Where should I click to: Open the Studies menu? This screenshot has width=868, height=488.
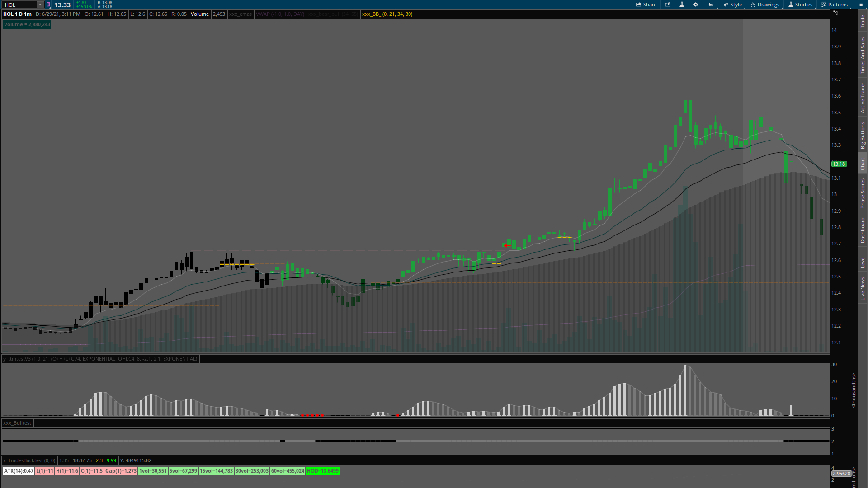tap(800, 5)
